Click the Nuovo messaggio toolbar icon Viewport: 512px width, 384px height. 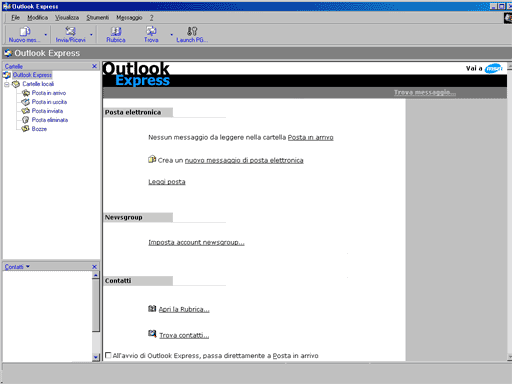(24, 31)
